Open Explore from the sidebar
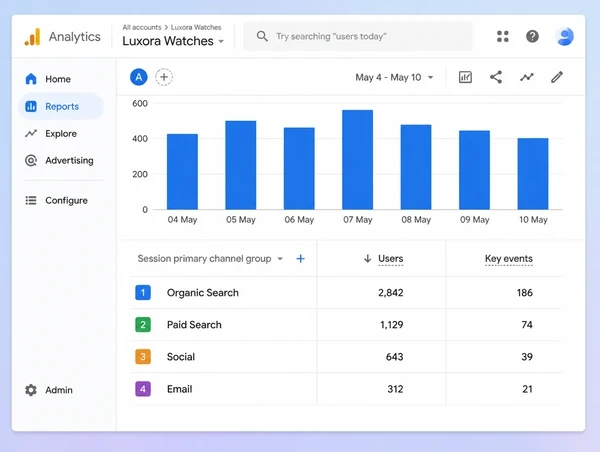The height and width of the screenshot is (452, 600). [61, 134]
